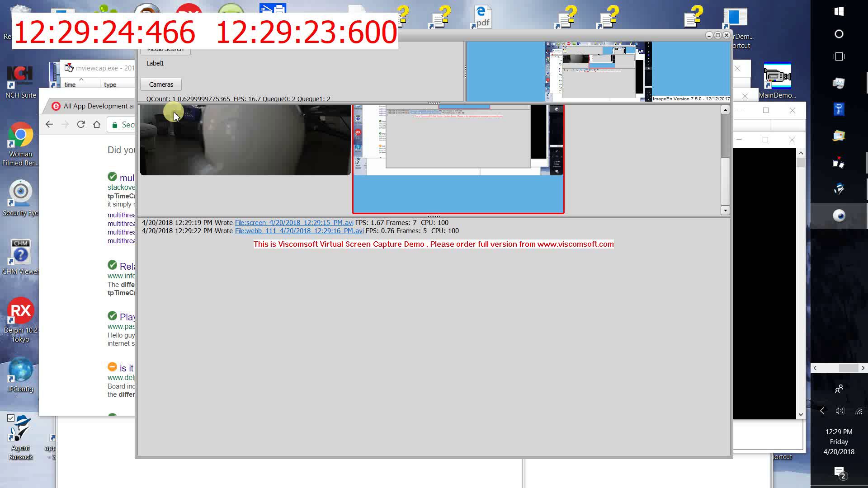Click the Label1 text
The height and width of the screenshot is (488, 868).
(155, 63)
